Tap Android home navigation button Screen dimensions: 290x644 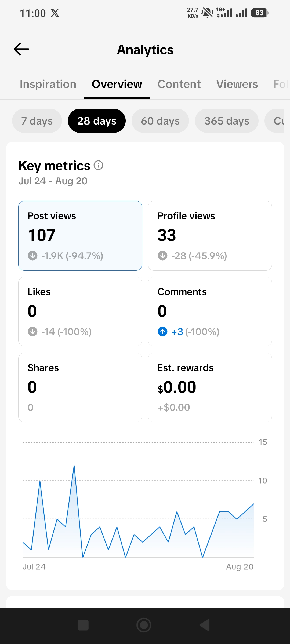pos(144,625)
